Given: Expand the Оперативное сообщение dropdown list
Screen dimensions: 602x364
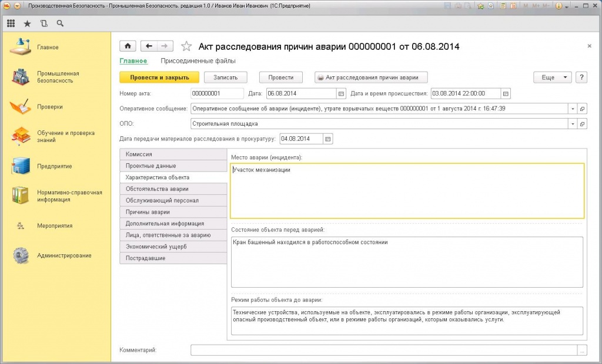Looking at the screenshot, I should pos(573,109).
